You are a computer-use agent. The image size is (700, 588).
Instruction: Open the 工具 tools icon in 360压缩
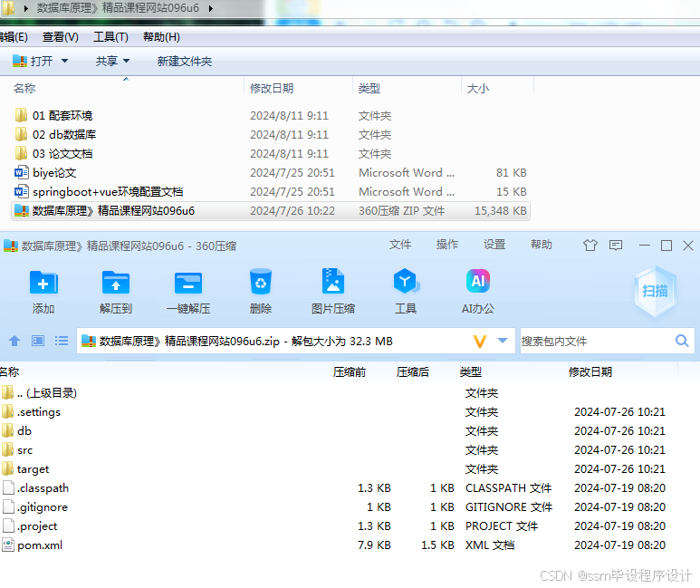[406, 281]
